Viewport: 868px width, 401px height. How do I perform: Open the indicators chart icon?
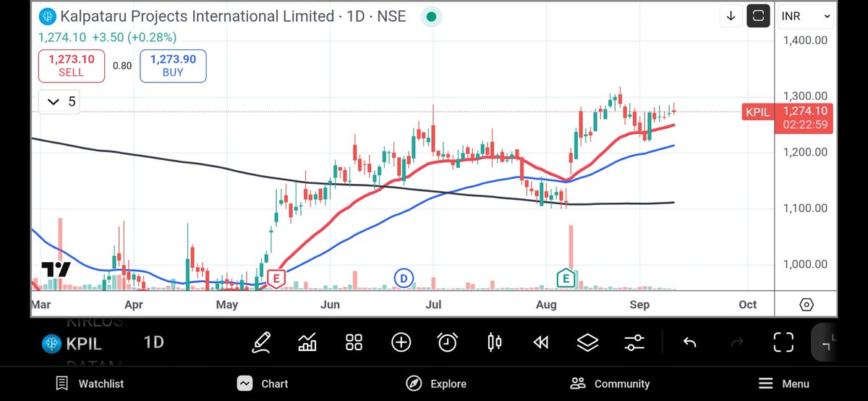307,342
